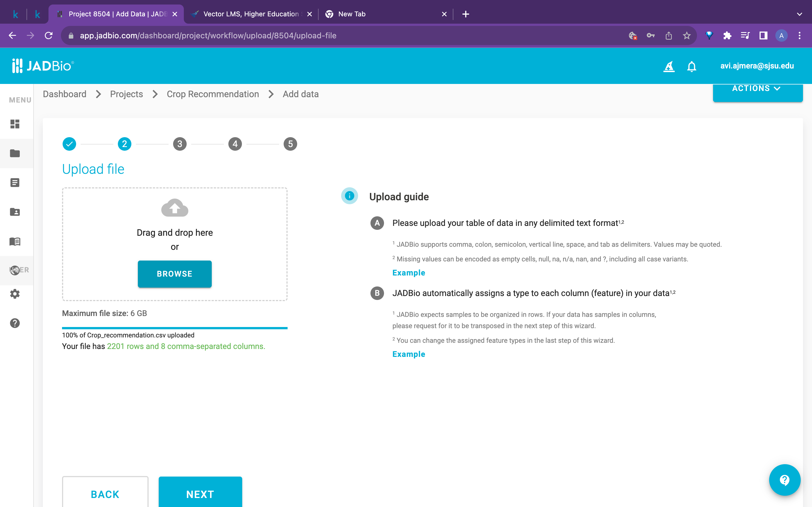
Task: Click the JADBio logo
Action: click(43, 66)
